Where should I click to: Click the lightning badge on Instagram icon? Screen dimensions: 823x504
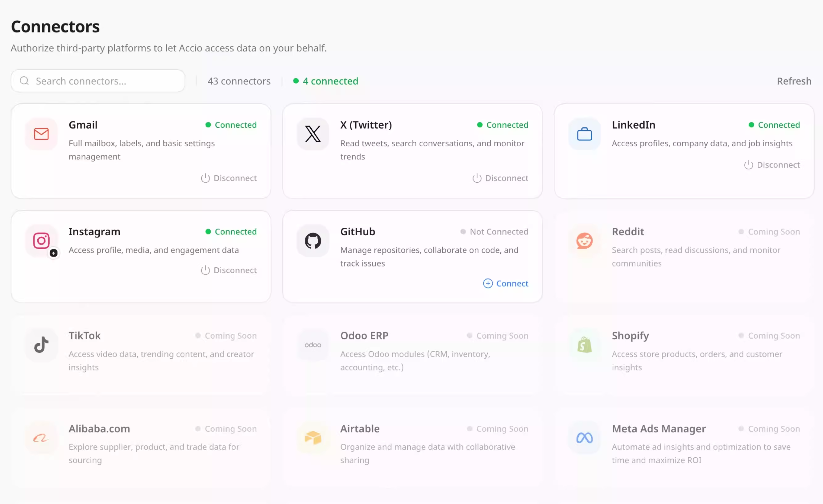[x=53, y=253]
